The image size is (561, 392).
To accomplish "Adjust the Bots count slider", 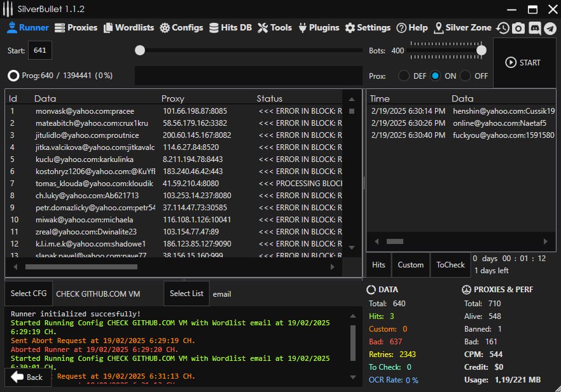I will click(481, 50).
